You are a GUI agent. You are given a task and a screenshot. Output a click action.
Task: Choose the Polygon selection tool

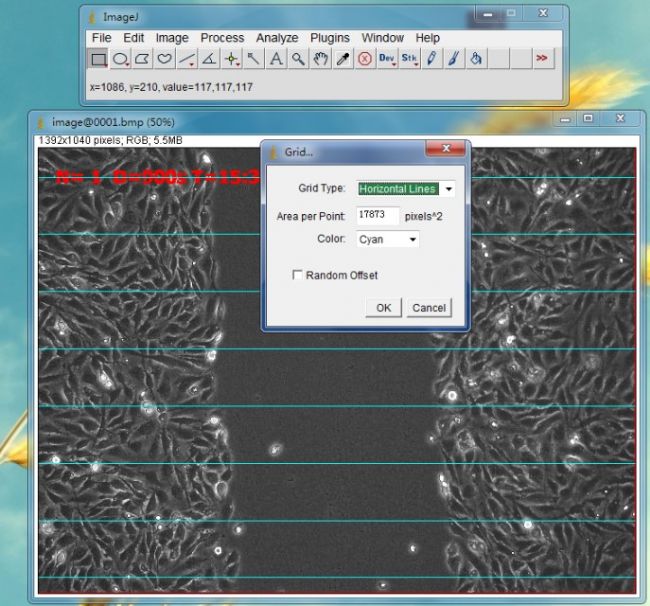coord(143,59)
